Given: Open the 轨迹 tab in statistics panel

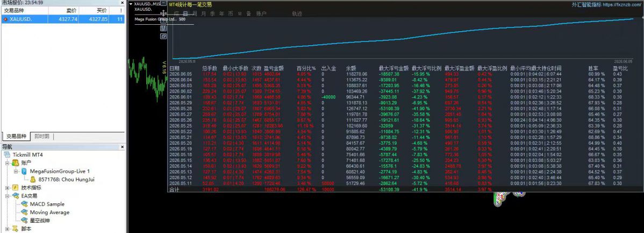Looking at the screenshot, I should [297, 13].
